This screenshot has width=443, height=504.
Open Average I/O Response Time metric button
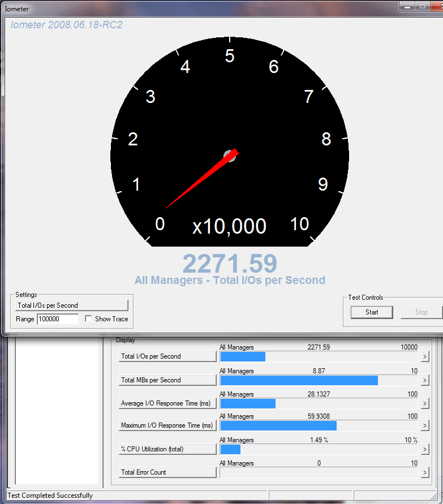click(167, 403)
